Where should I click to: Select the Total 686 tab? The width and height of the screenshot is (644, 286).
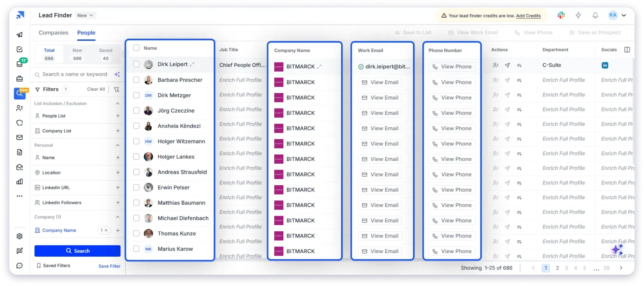click(49, 54)
